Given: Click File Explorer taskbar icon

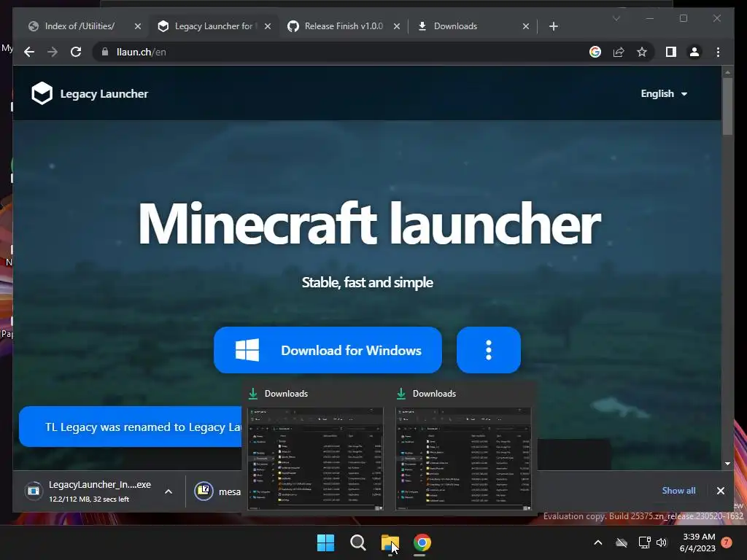Looking at the screenshot, I should 390,542.
